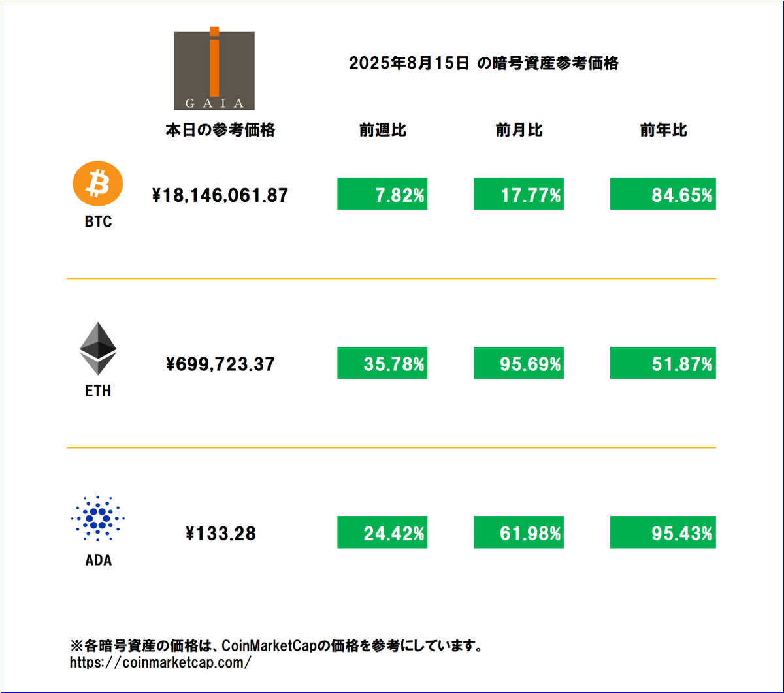This screenshot has width=784, height=693.
Task: Select the ETH ticker label
Action: click(98, 391)
